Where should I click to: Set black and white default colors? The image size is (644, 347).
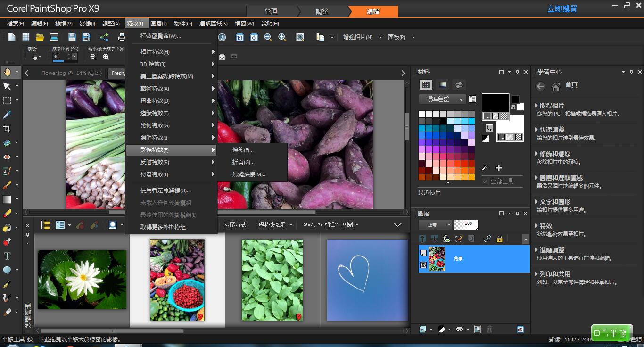coord(486,139)
